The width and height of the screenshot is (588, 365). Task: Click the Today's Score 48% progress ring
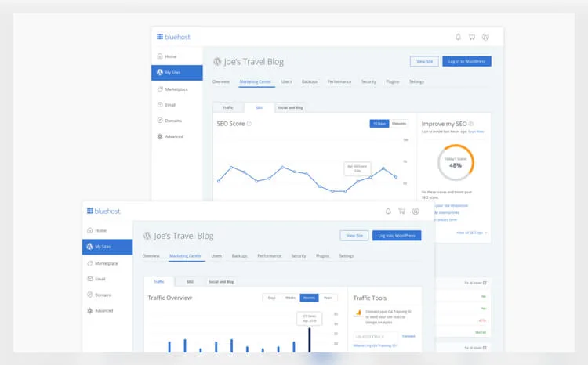pos(455,163)
